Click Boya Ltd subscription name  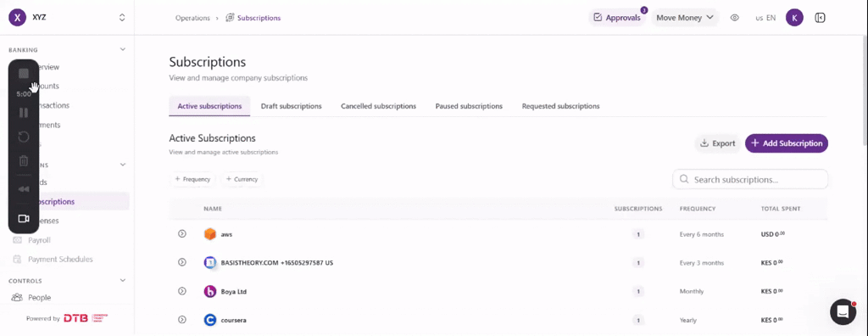(234, 292)
